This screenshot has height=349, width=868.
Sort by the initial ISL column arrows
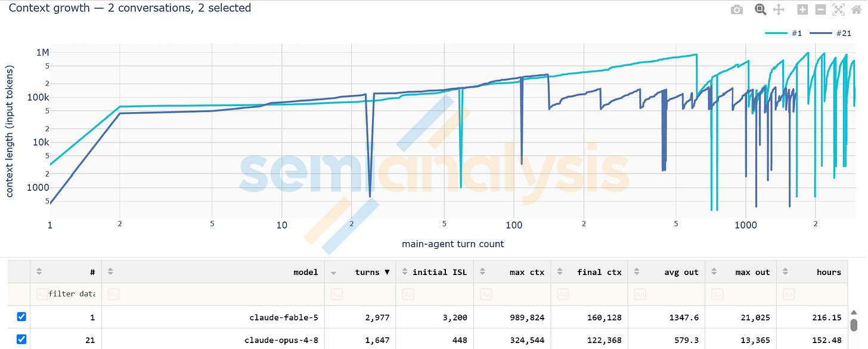(405, 272)
